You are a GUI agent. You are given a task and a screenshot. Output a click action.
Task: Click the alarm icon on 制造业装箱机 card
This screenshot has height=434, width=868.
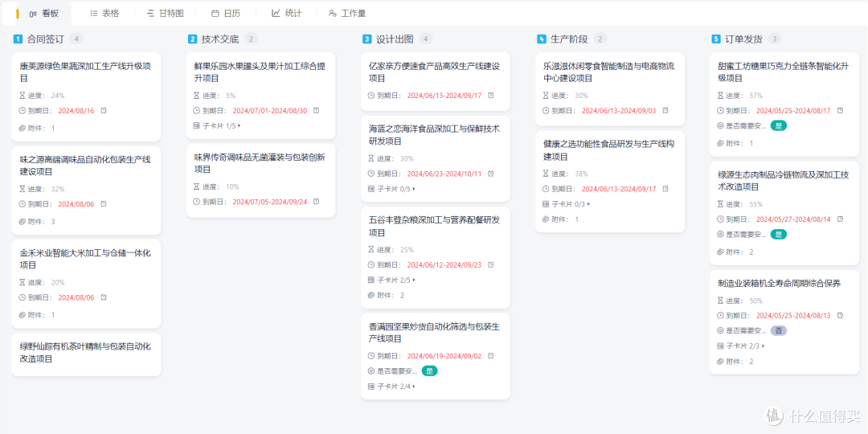pyautogui.click(x=840, y=316)
